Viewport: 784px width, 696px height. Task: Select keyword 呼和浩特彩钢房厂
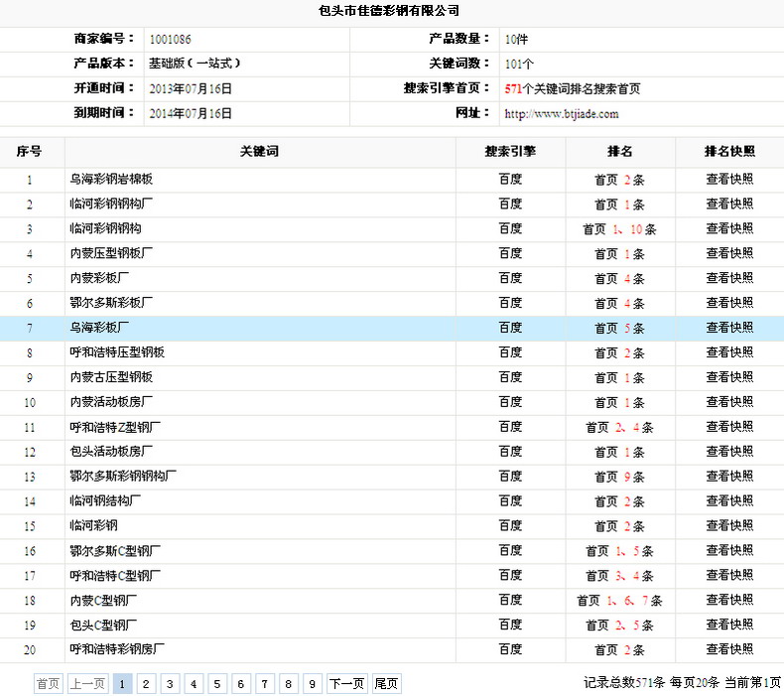(117, 649)
